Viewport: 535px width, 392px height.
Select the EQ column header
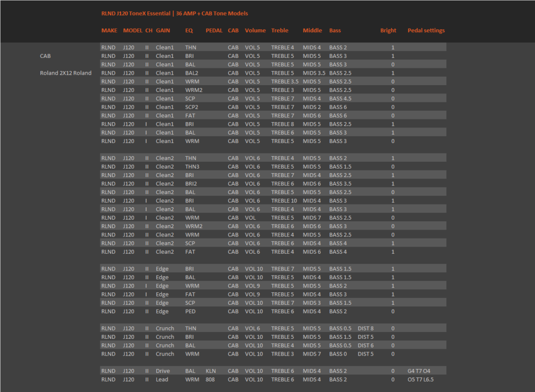(x=189, y=31)
